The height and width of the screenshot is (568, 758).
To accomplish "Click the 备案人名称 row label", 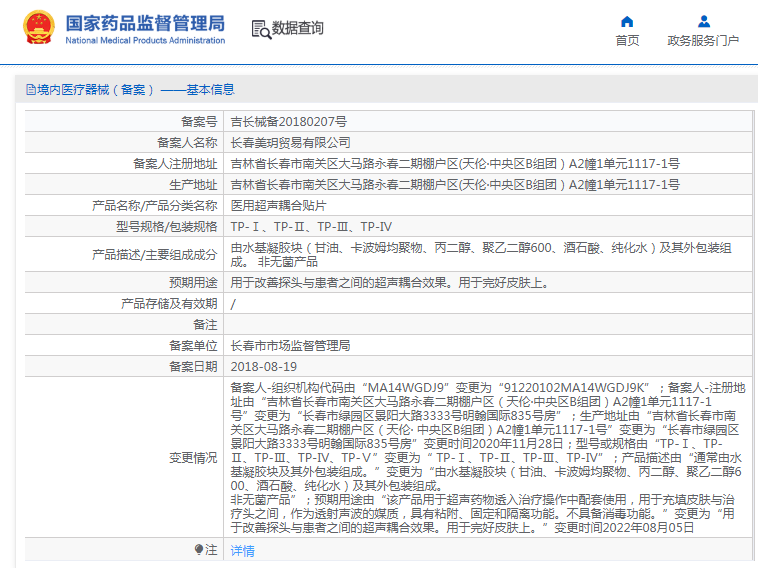I will tap(187, 143).
